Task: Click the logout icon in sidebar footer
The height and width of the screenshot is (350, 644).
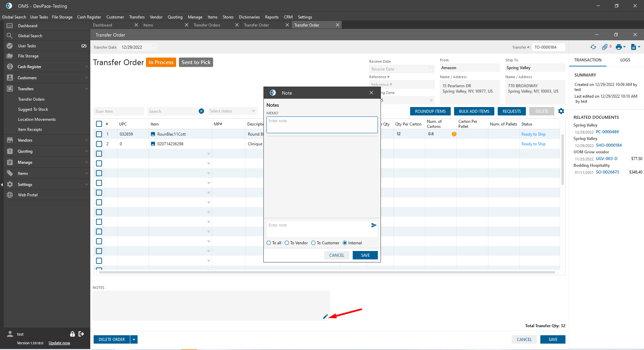Action: pos(81,334)
